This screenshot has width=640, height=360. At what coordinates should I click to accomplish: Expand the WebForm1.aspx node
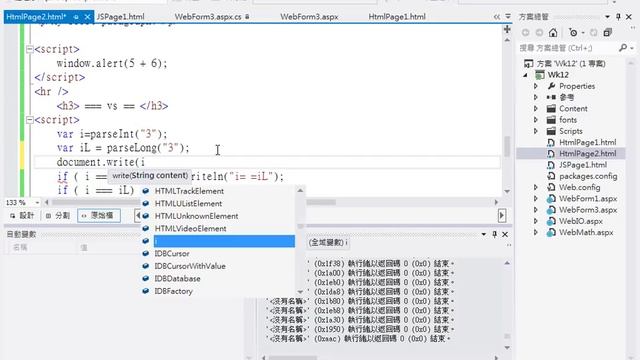click(x=536, y=199)
